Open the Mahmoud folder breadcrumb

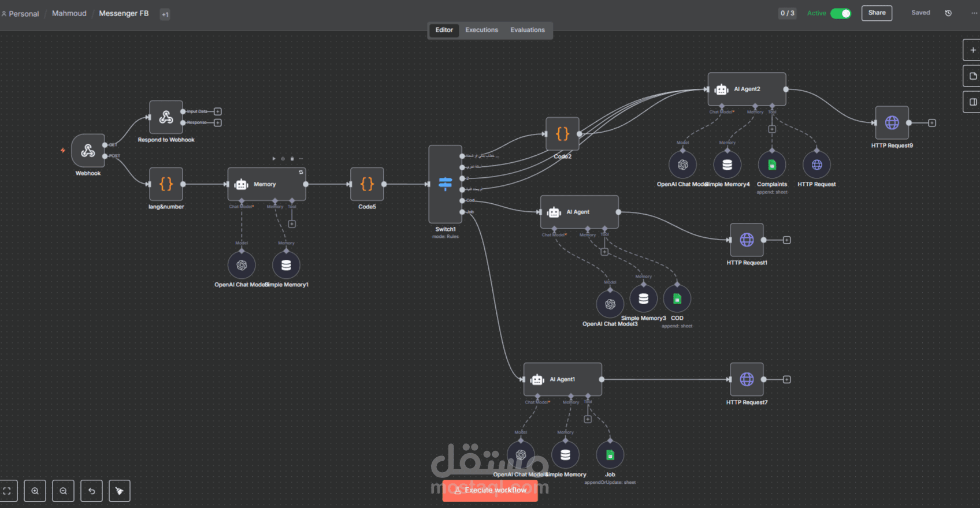[69, 13]
